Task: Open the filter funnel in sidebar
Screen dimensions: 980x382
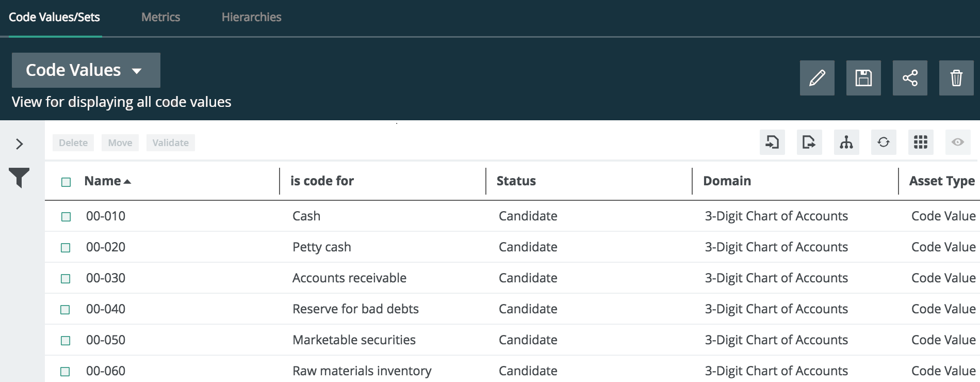Action: 19,178
